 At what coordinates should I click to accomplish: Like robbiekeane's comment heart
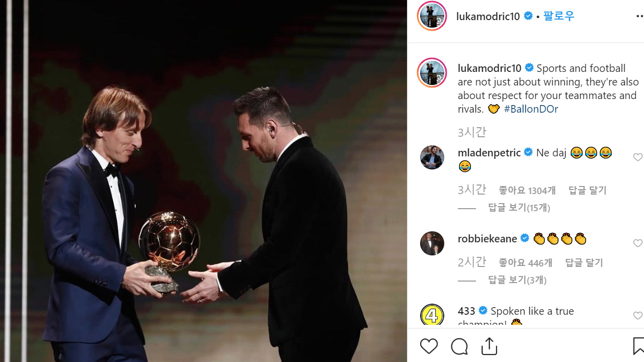[x=637, y=243]
